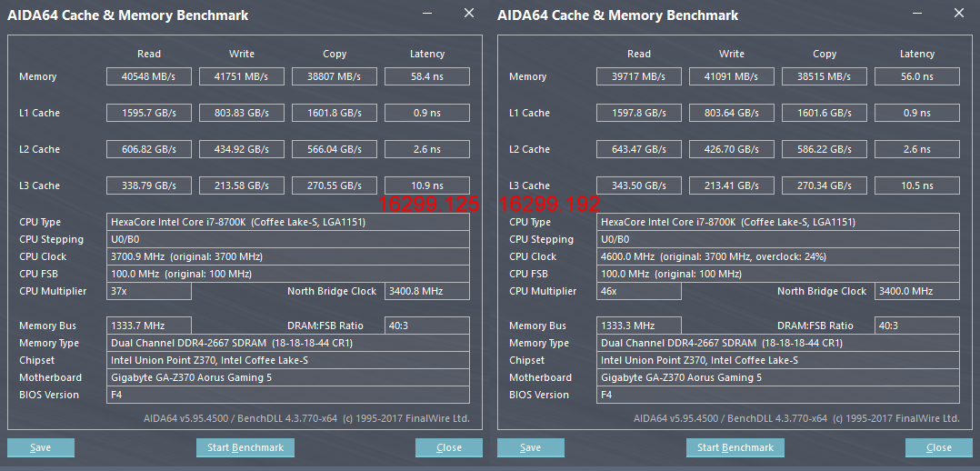Image resolution: width=980 pixels, height=471 pixels.
Task: Select Memory Write 41751 MB/s in left window
Action: tap(241, 76)
